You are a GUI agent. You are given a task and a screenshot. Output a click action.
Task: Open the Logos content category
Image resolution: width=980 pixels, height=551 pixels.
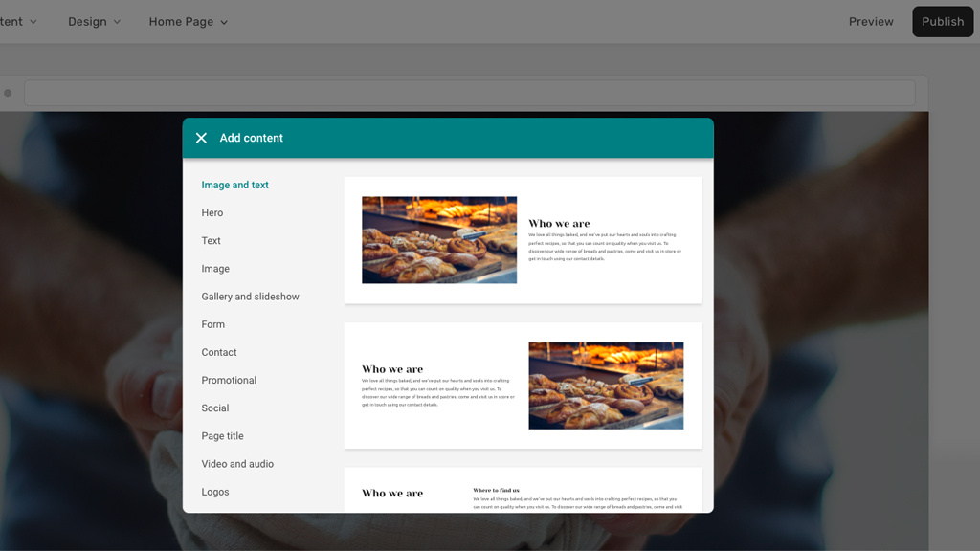pyautogui.click(x=215, y=492)
